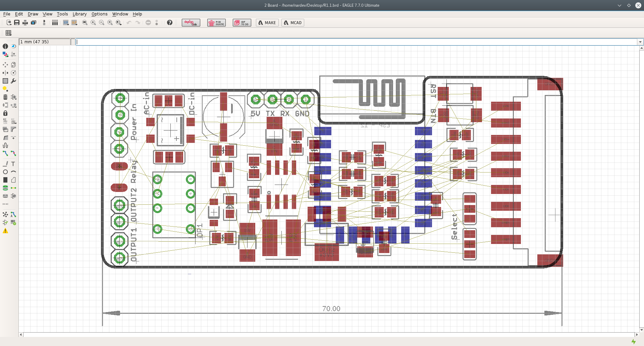
Task: Toggle the Lock component tool
Action: [5, 113]
